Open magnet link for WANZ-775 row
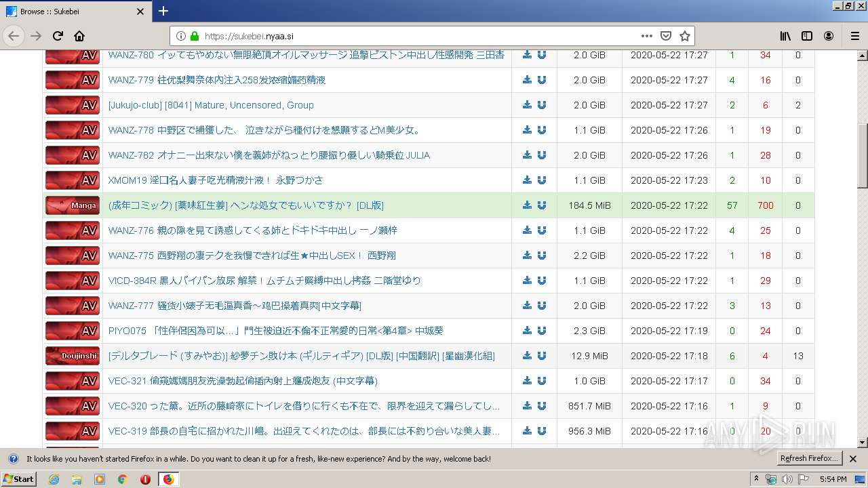The height and width of the screenshot is (488, 868). point(542,256)
